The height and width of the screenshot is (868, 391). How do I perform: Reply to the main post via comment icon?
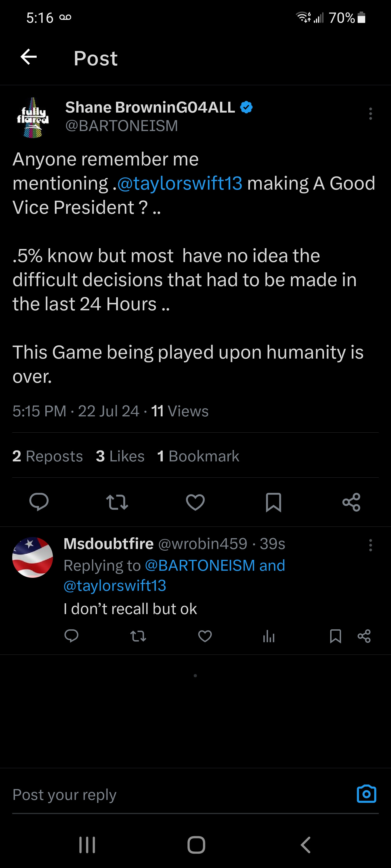click(x=39, y=502)
